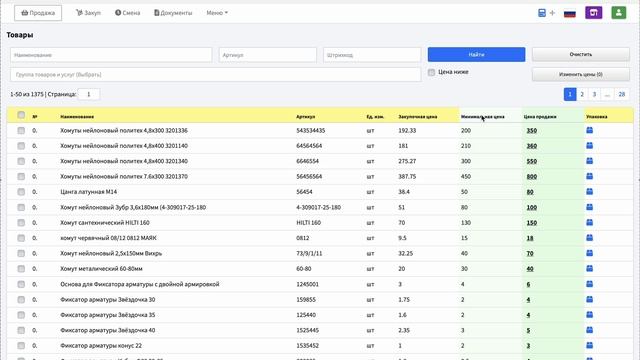The width and height of the screenshot is (640, 360).
Task: Open packaging icon for article 64564564 row
Action: click(589, 146)
